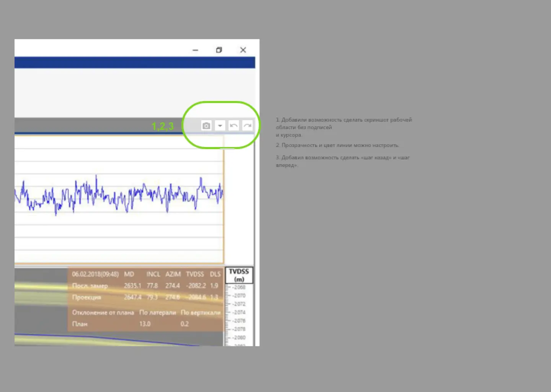The image size is (551, 392).
Task: Select the 'Посл. замер' row label
Action: click(90, 286)
